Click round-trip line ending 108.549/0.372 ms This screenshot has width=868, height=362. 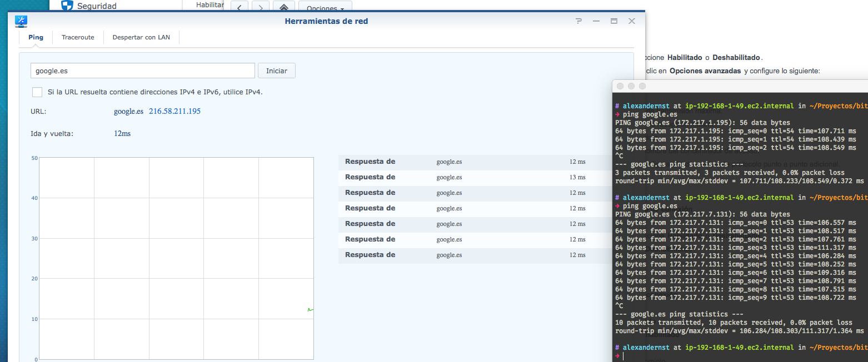click(740, 181)
